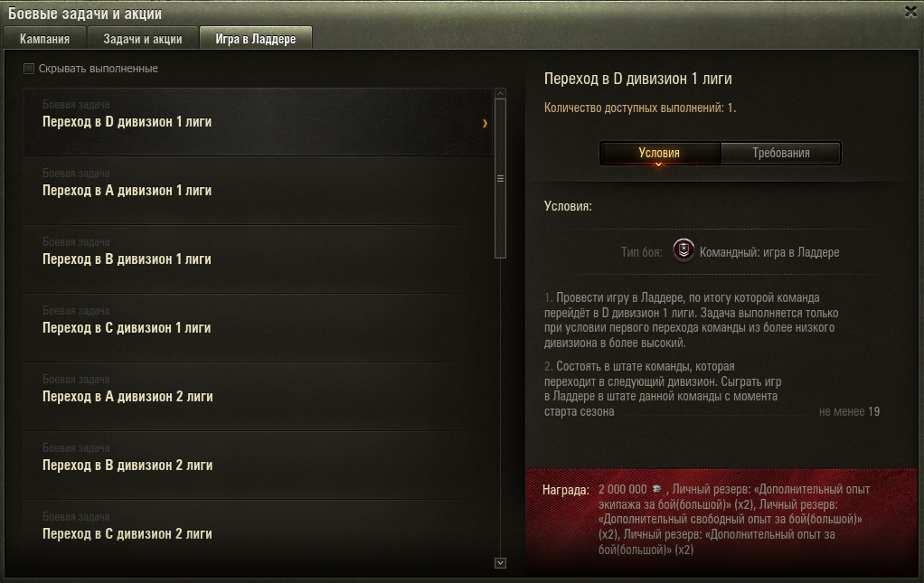
Task: Click the task list scrollbar thumb
Action: point(500,178)
